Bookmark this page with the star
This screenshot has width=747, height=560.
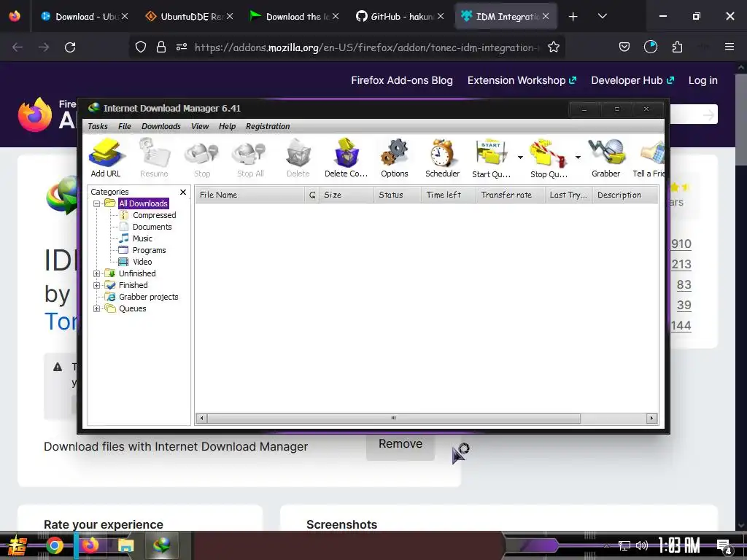pos(553,47)
